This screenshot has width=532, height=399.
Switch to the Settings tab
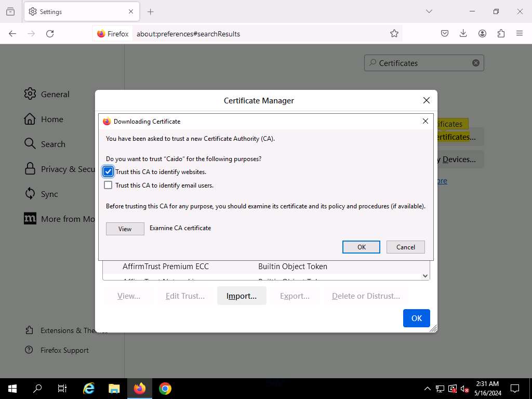pos(78,11)
